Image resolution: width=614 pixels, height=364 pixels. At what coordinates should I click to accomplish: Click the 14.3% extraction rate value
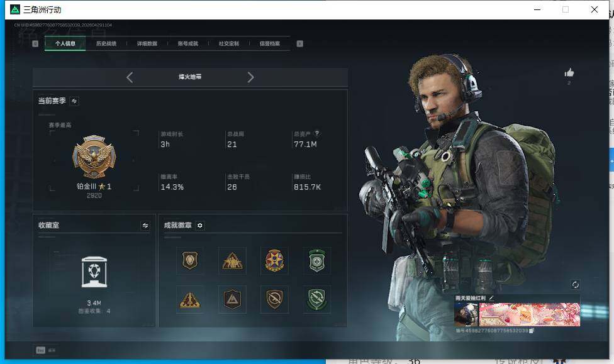(172, 187)
